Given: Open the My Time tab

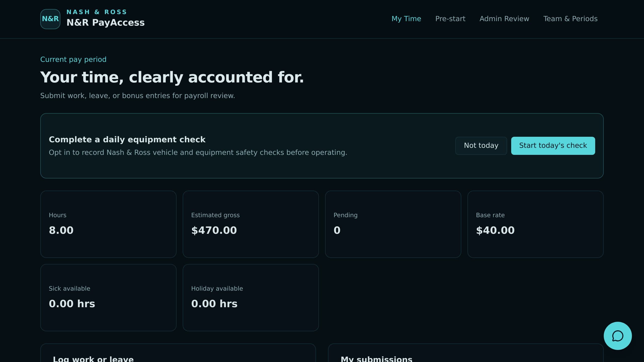Looking at the screenshot, I should click(x=406, y=19).
